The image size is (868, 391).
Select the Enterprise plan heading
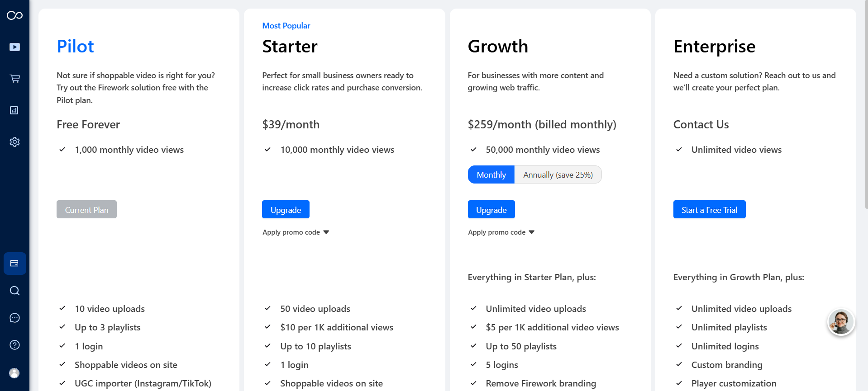tap(714, 46)
